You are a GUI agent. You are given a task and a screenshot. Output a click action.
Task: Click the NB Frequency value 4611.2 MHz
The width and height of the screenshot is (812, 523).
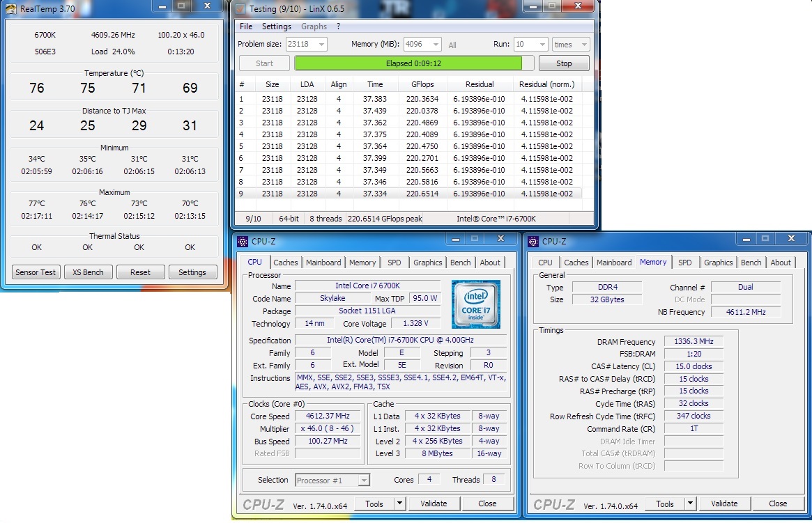click(x=746, y=312)
